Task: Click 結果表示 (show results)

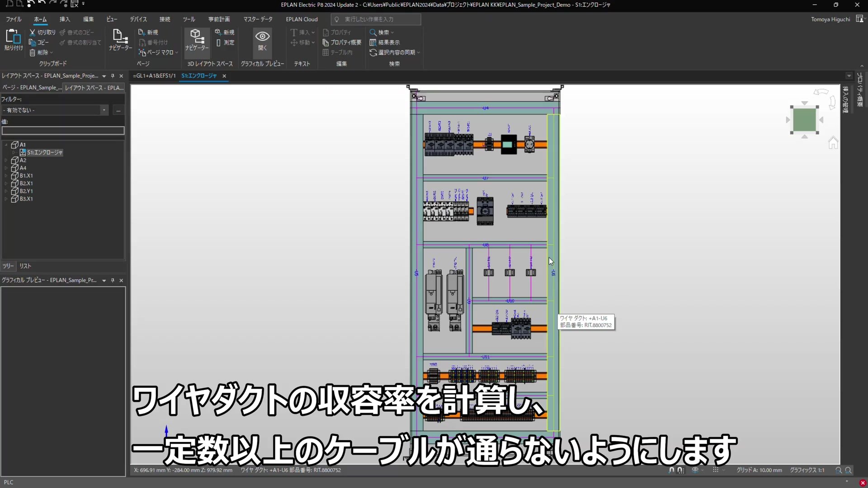Action: [x=385, y=42]
